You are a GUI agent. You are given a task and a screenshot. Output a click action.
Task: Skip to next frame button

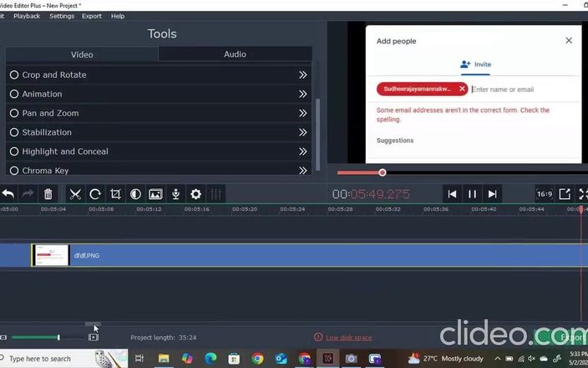pos(493,194)
